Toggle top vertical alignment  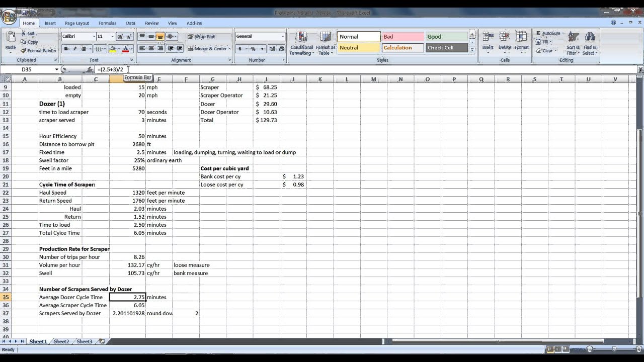pyautogui.click(x=142, y=36)
